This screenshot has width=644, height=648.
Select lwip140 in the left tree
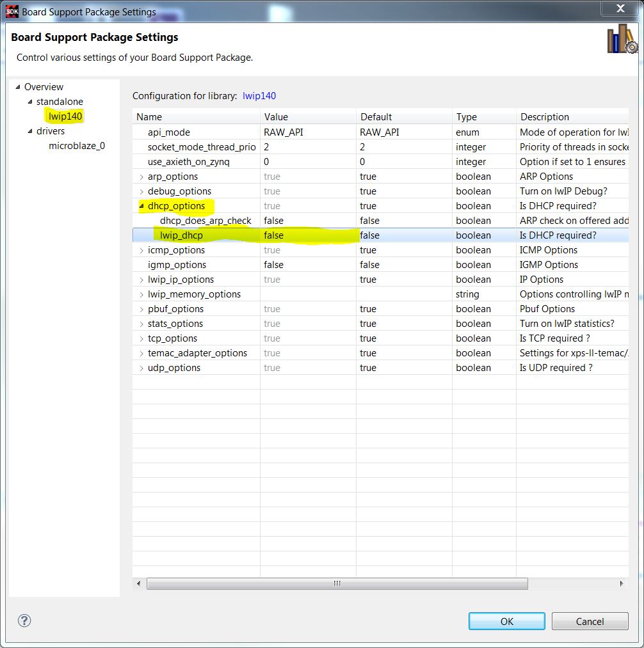[x=65, y=116]
